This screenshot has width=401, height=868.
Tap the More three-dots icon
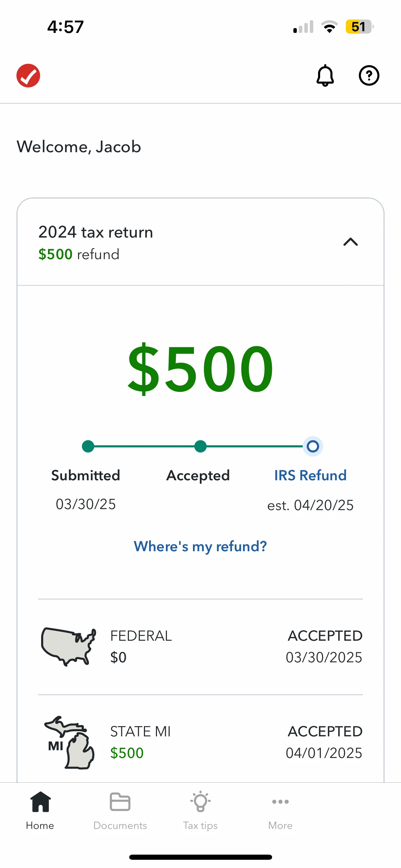[280, 801]
